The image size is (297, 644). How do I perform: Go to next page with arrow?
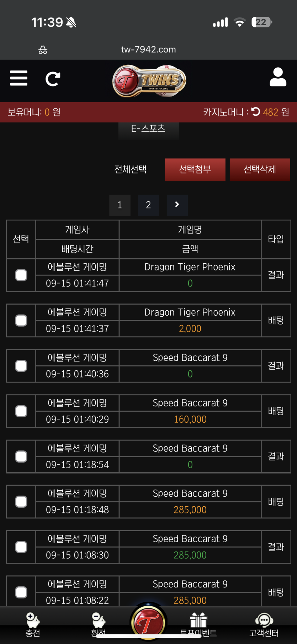click(x=177, y=205)
